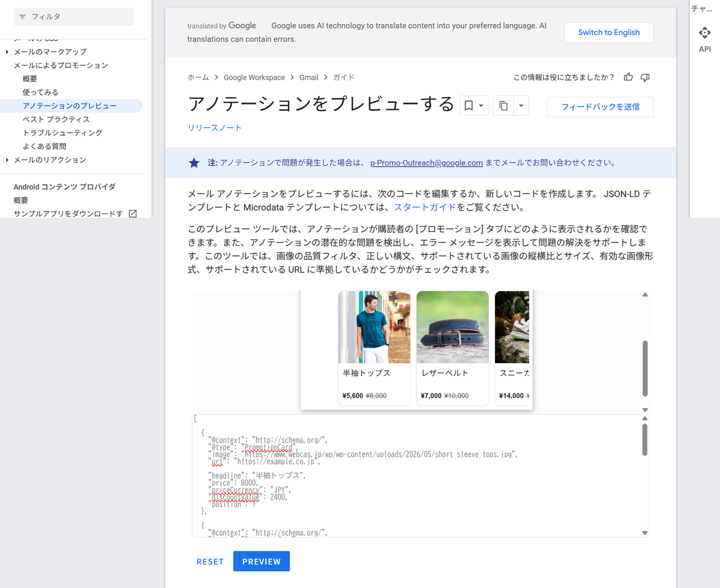Click the filter input field
Screen dimensions: 720x588
click(x=73, y=17)
